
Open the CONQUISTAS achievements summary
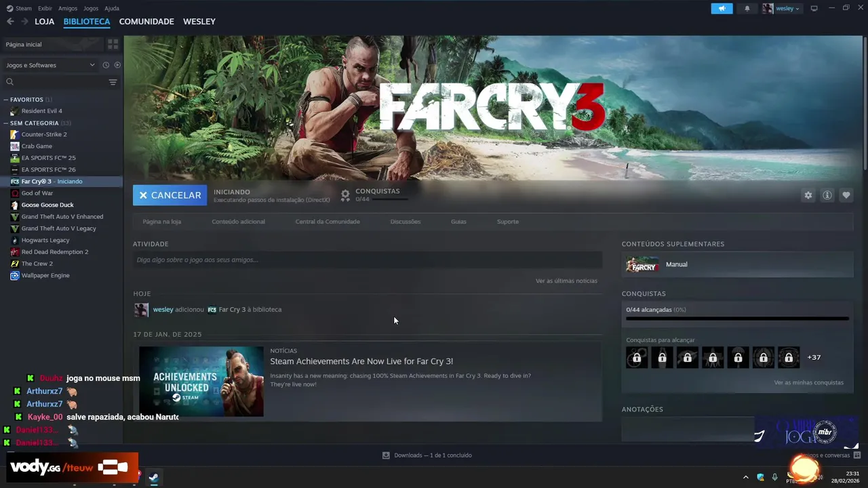374,195
